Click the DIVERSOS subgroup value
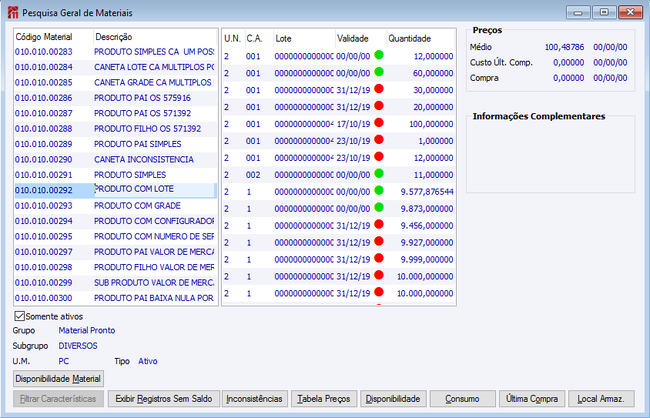The height and width of the screenshot is (418, 650). pyautogui.click(x=78, y=346)
